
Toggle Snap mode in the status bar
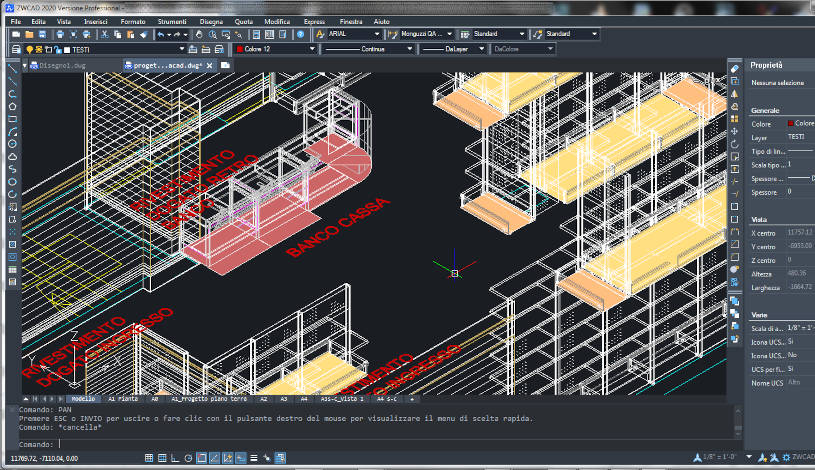tap(149, 458)
